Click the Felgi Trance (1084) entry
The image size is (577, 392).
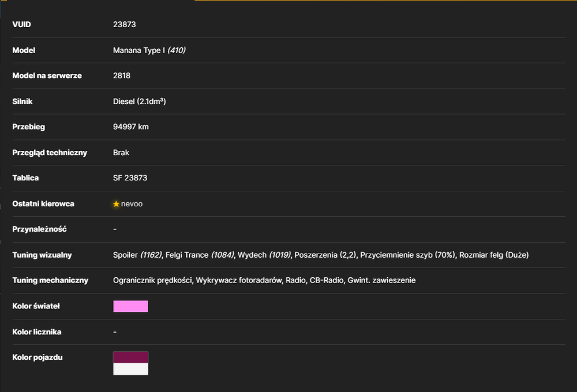click(200, 255)
